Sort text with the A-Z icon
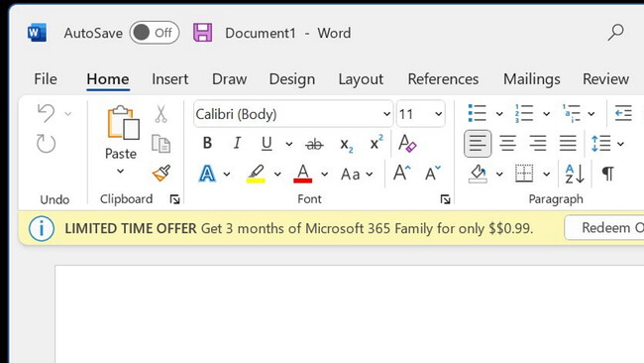644x363 pixels. point(575,174)
